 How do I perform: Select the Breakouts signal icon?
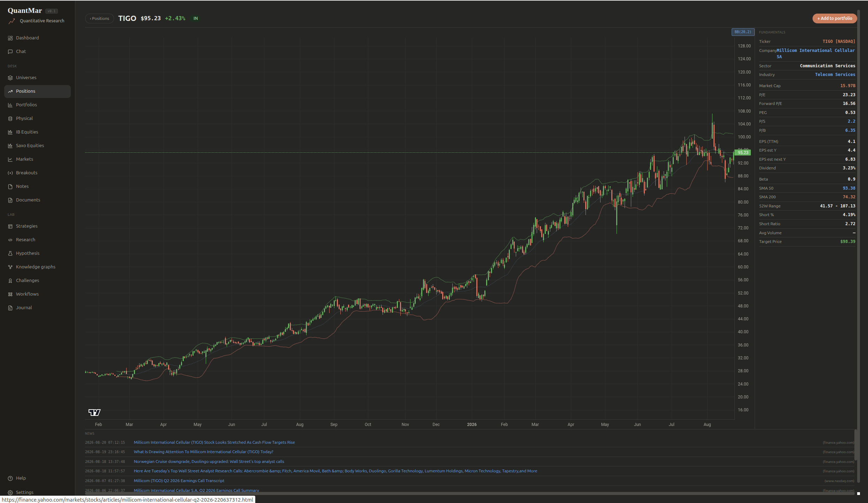[10, 173]
